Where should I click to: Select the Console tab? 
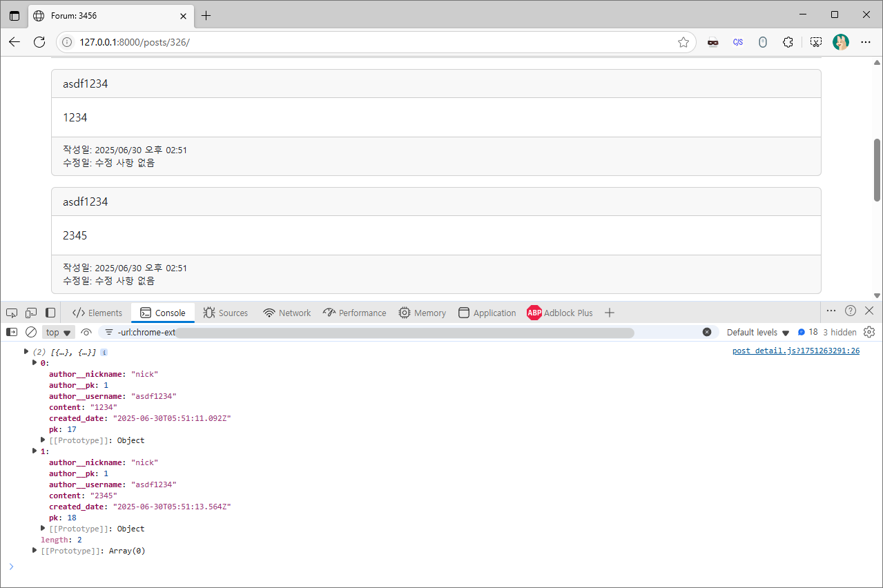pyautogui.click(x=163, y=313)
